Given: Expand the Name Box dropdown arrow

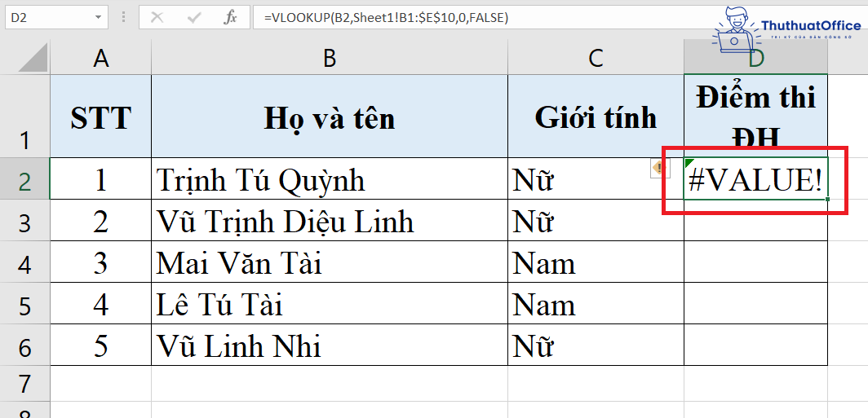Looking at the screenshot, I should (x=98, y=17).
